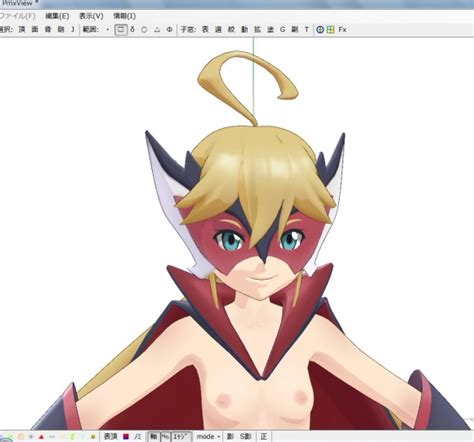The image size is (474, 442).
Task: Click the purple color swatch in bottom bar
Action: point(126,437)
